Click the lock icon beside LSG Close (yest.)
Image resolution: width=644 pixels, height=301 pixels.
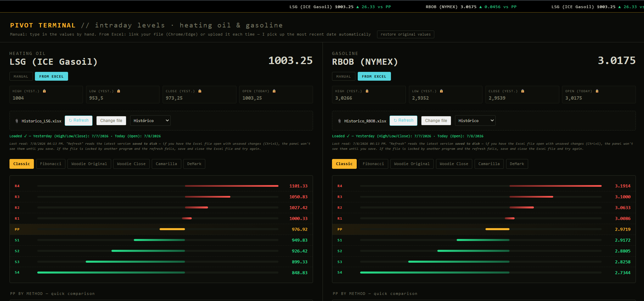[200, 91]
